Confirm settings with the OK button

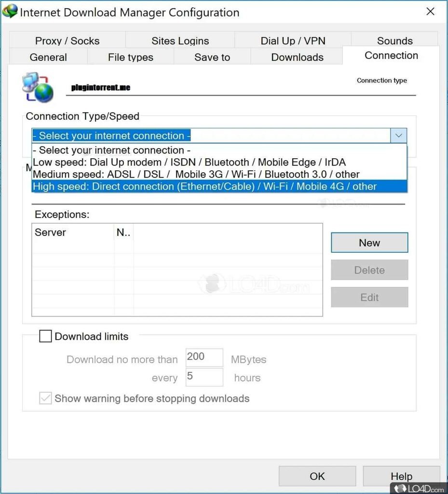(x=317, y=476)
